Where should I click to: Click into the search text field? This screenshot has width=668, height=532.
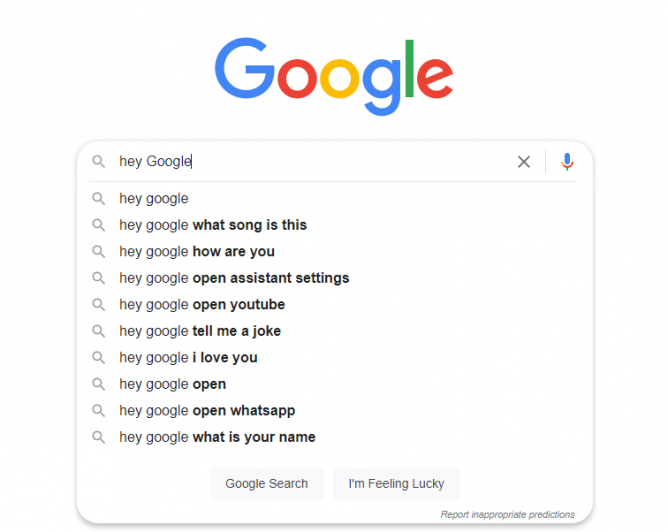coord(313,161)
